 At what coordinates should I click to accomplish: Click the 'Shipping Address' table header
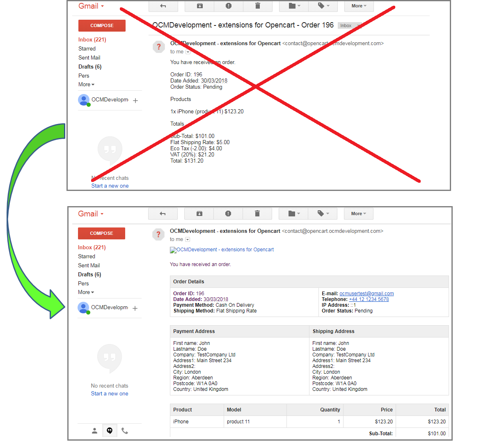(379, 331)
